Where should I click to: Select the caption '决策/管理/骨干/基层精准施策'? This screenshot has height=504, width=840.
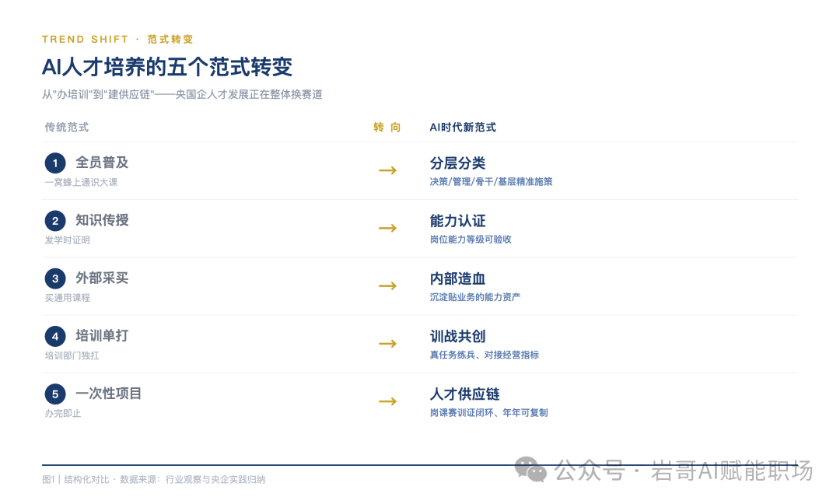(491, 181)
